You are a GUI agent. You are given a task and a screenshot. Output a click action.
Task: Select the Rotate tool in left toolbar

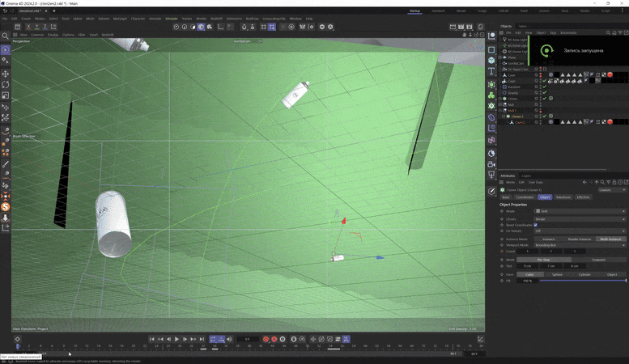5,85
